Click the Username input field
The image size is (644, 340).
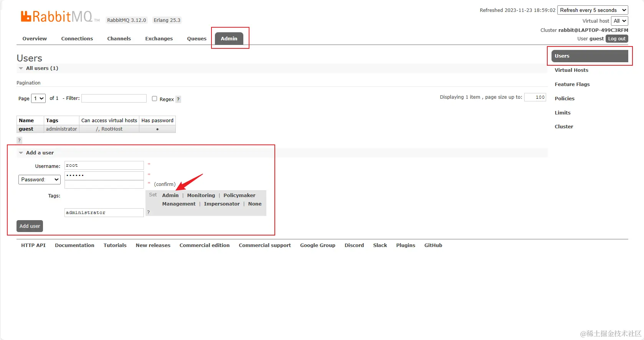click(104, 165)
